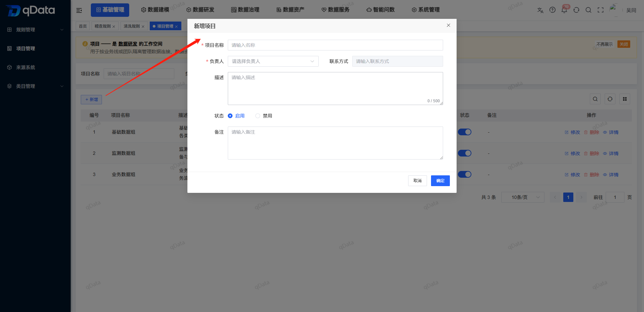Focus the 描述 textarea
The height and width of the screenshot is (312, 644).
point(335,89)
